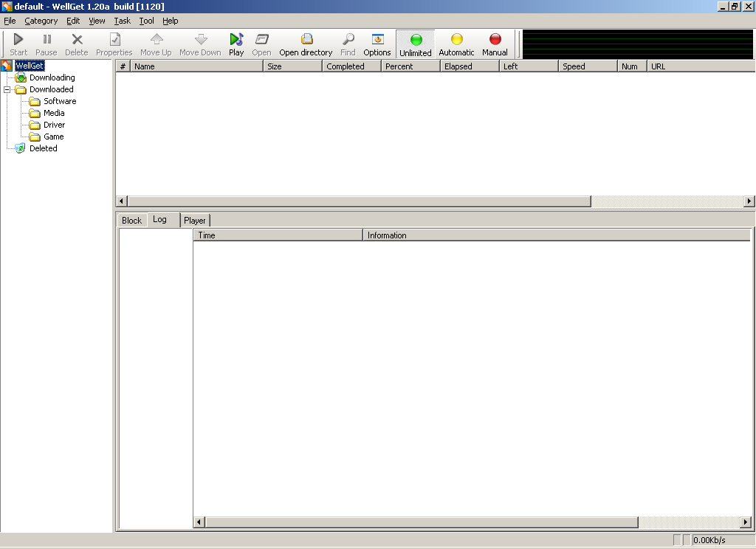Click the Downloading folder icon
Screen dimensions: 756x549
tap(20, 77)
